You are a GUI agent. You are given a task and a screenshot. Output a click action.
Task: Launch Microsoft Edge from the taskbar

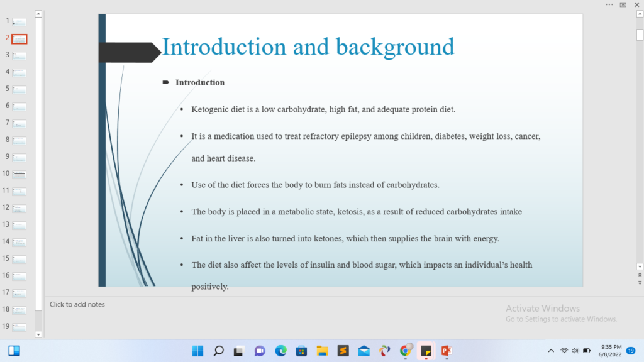[280, 351]
